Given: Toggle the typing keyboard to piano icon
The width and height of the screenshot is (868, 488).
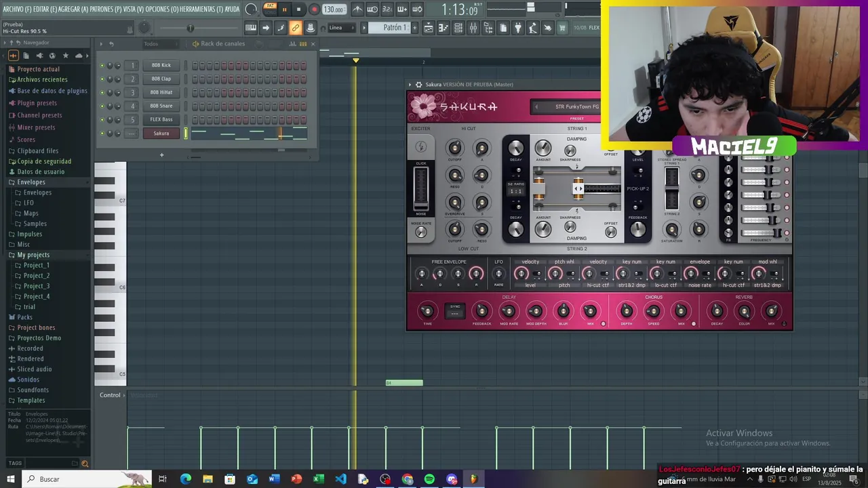Looking at the screenshot, I should pos(251,28).
